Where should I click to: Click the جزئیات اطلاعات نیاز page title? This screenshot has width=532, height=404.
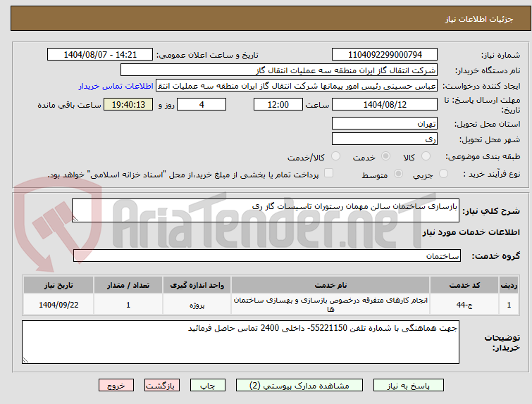point(478,19)
